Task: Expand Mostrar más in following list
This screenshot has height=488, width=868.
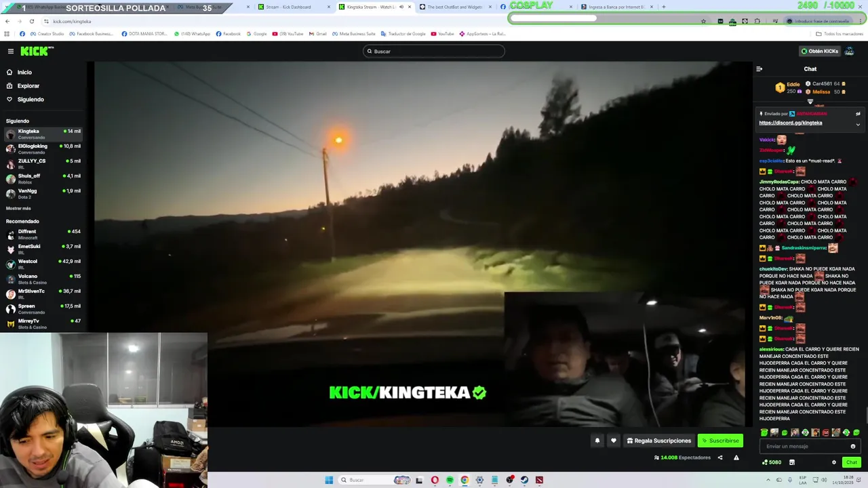Action: 18,208
